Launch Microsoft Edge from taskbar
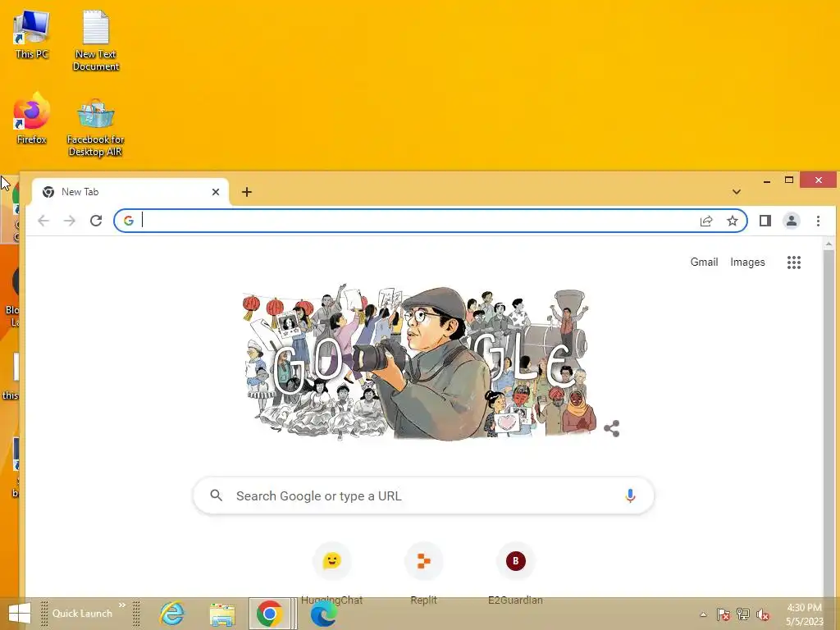840x630 pixels. pyautogui.click(x=323, y=614)
